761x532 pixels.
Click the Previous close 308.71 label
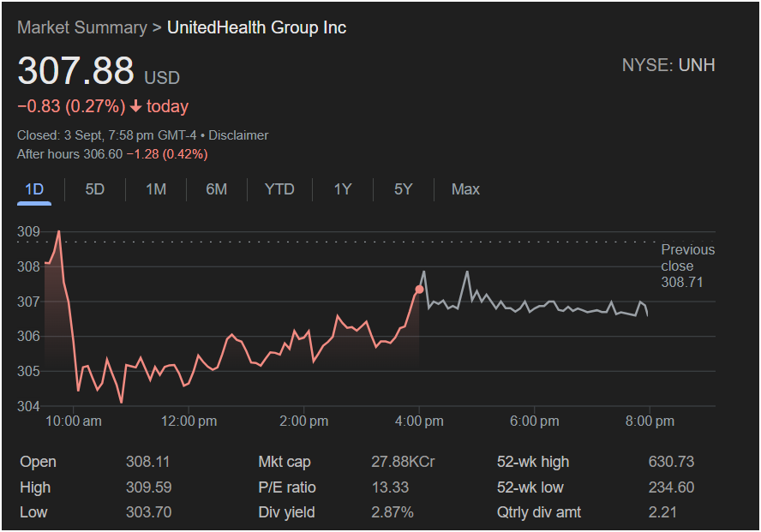pyautogui.click(x=687, y=266)
